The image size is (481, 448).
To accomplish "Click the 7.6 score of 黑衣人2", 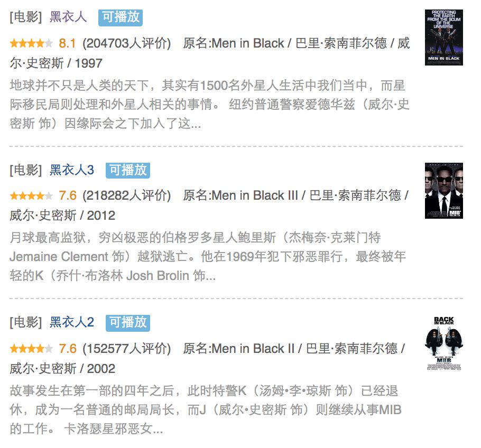I will (68, 349).
